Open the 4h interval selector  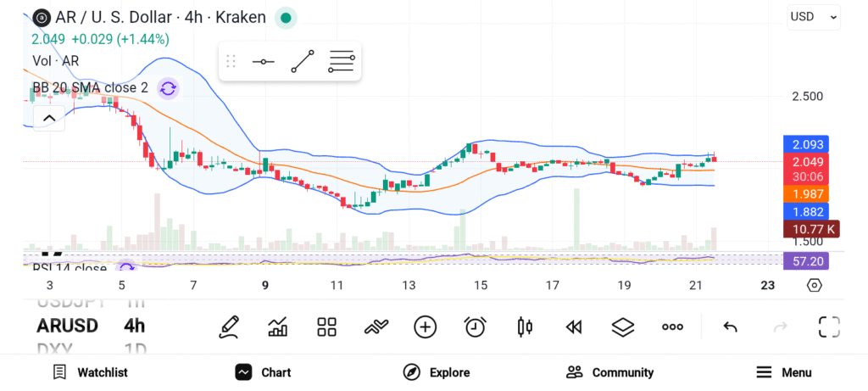134,326
